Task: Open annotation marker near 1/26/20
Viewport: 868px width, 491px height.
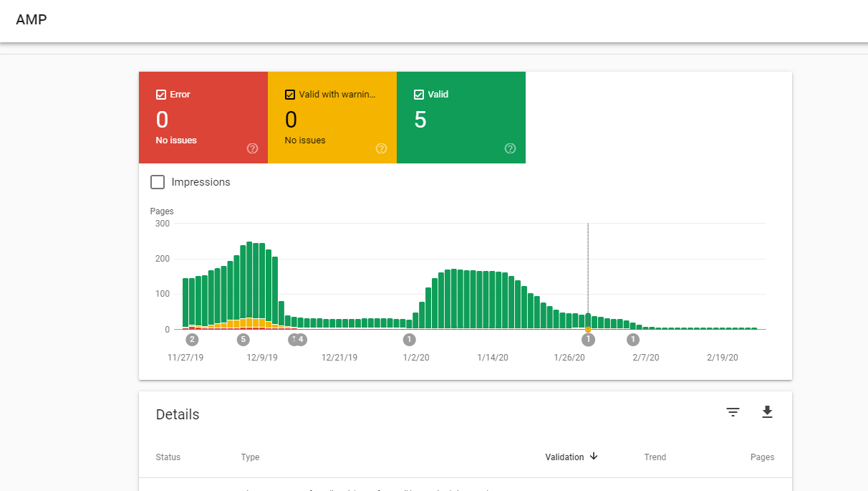Action: click(588, 340)
